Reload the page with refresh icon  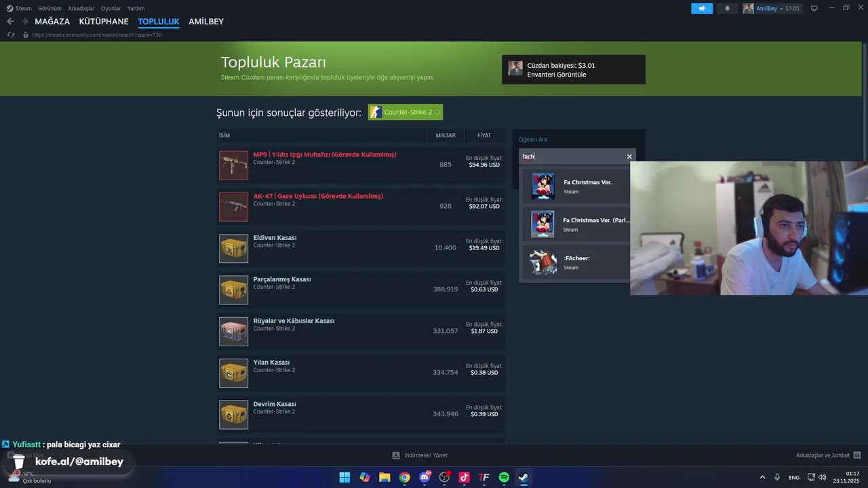[x=11, y=35]
